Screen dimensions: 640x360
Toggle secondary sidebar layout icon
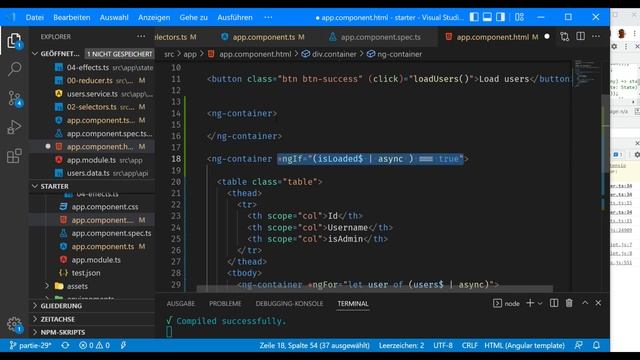pyautogui.click(x=500, y=17)
